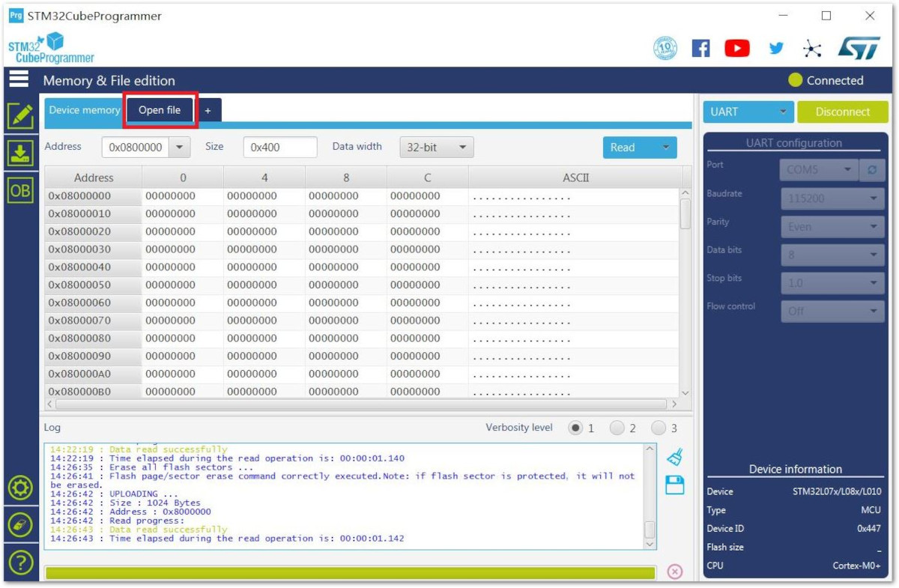Click the log line 'Erase all flash sectors'
The width and height of the screenshot is (899, 588).
152,467
